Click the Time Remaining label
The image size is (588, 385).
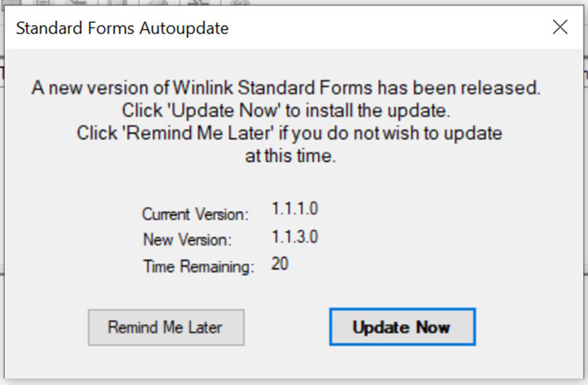click(x=198, y=266)
